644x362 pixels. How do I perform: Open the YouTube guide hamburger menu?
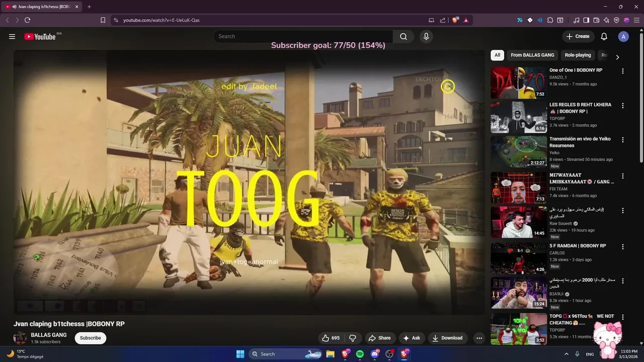coord(12,36)
